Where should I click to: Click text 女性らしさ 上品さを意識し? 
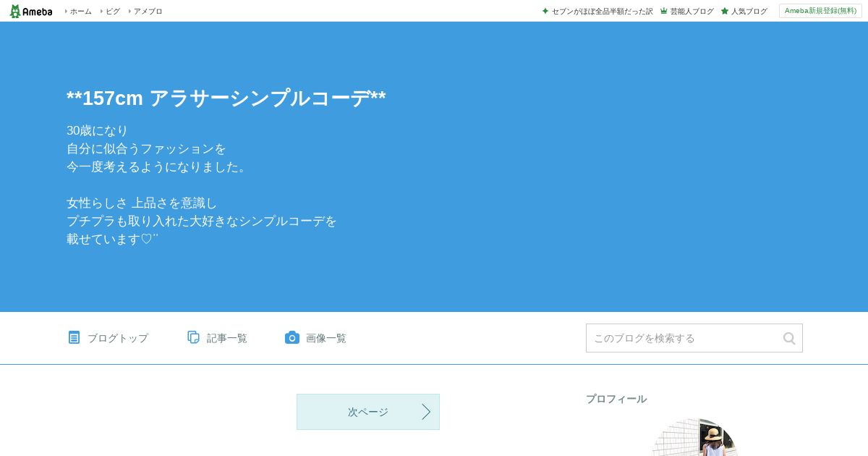142,203
